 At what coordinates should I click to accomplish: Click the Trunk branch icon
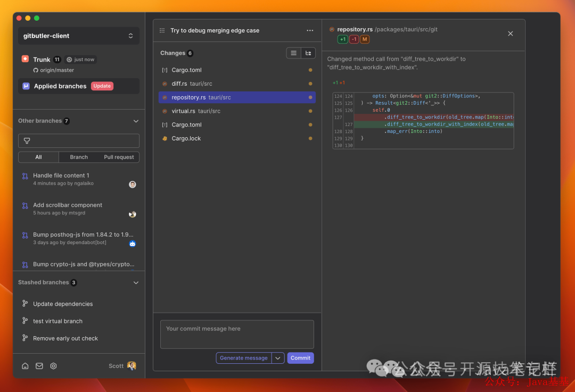[x=26, y=59]
